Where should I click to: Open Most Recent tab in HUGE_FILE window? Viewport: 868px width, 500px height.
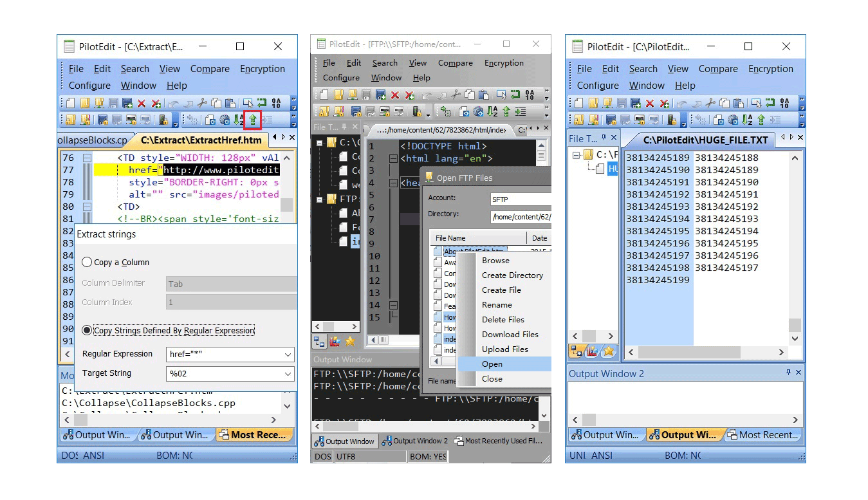762,435
